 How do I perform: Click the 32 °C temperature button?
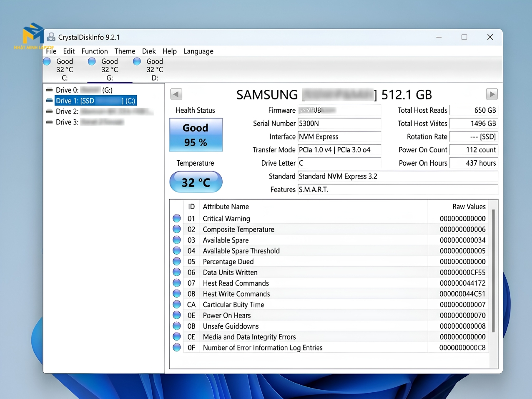[x=196, y=182]
